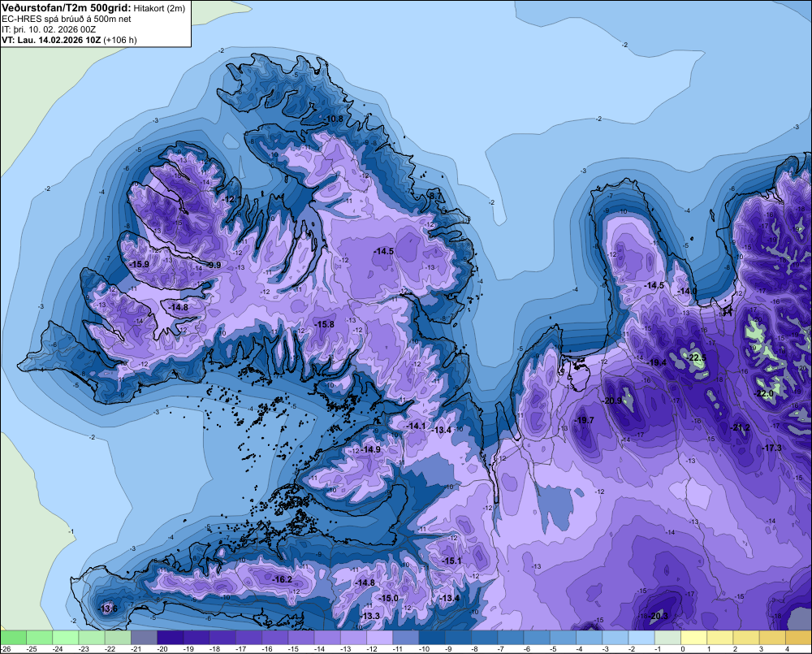Click the -21.2 temperature value

740,427
